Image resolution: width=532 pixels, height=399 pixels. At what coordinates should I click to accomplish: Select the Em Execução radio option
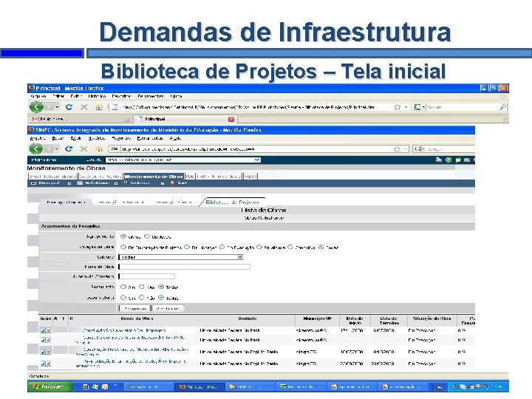click(222, 247)
